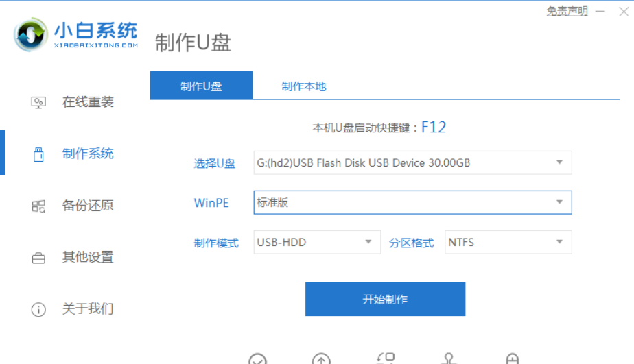Expand the 选择U盘 device dropdown
Image resolution: width=634 pixels, height=364 pixels.
click(559, 163)
